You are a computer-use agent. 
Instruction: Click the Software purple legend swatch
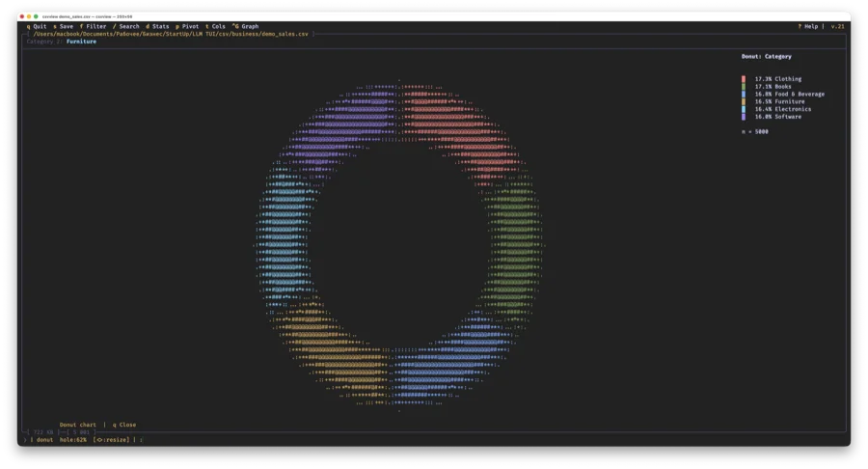[744, 117]
